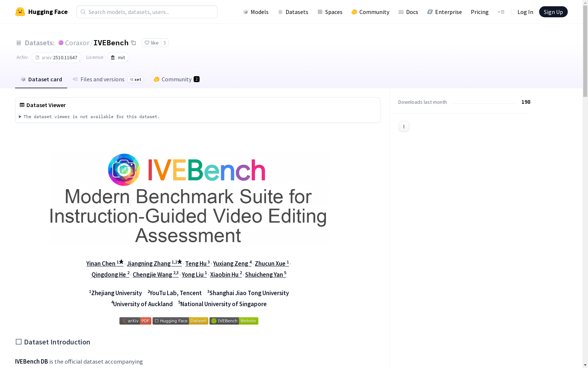Open author Jiangning Zhang link
This screenshot has width=588, height=368.
(x=154, y=263)
